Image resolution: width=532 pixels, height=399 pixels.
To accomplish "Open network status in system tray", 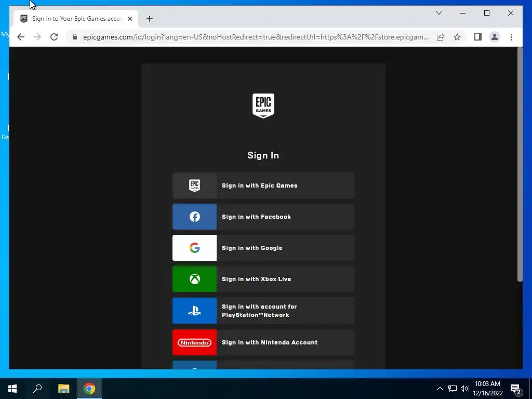I will [x=453, y=389].
